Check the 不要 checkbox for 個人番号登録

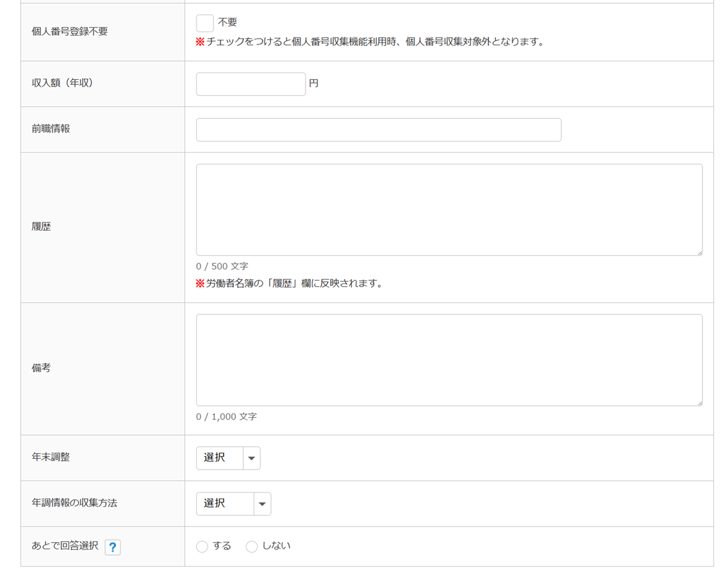point(205,23)
